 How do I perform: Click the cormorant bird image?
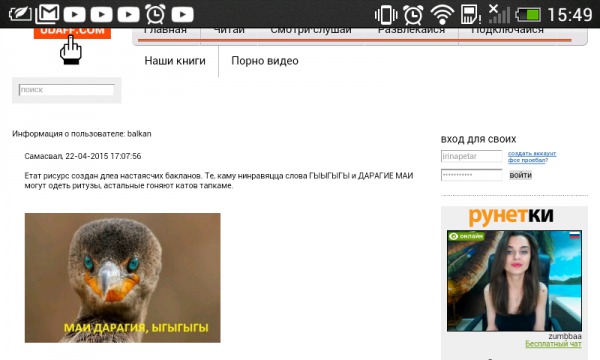pyautogui.click(x=122, y=278)
